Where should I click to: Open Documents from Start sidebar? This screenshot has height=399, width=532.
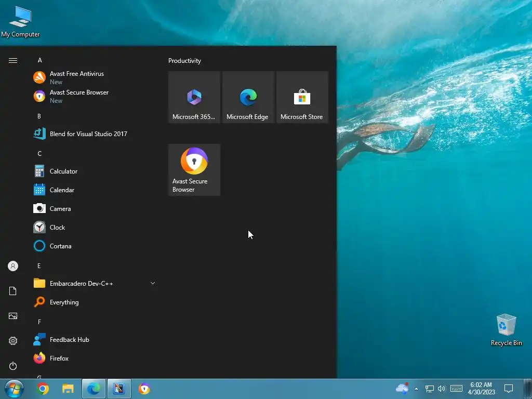(13, 291)
